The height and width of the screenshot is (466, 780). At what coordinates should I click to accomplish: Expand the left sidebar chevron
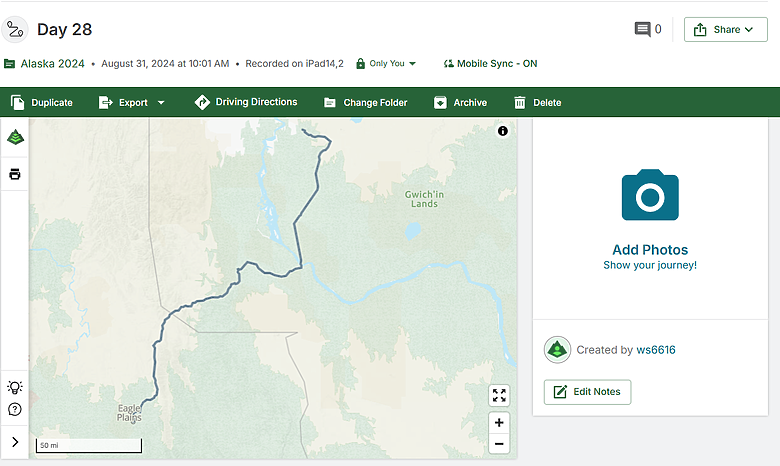pos(15,442)
